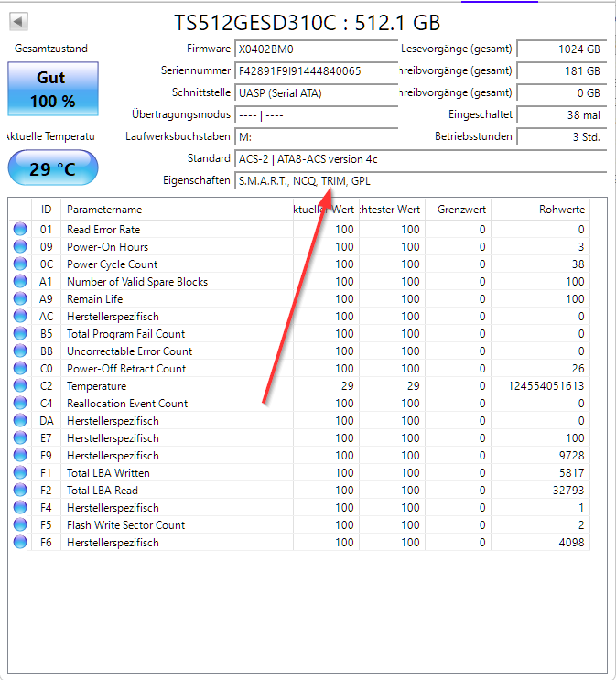616x680 pixels.
Task: Click the Lesevorgänge value 1024 GB
Action: pyautogui.click(x=561, y=49)
